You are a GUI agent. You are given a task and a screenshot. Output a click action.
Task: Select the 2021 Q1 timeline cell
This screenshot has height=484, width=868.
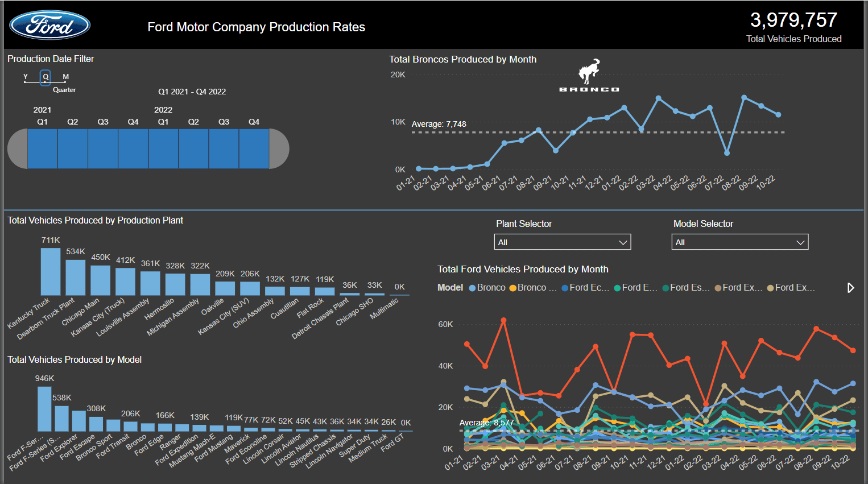click(43, 148)
